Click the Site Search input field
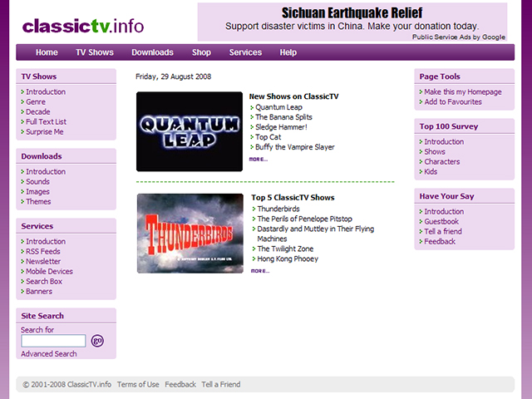The width and height of the screenshot is (532, 399). [x=53, y=341]
